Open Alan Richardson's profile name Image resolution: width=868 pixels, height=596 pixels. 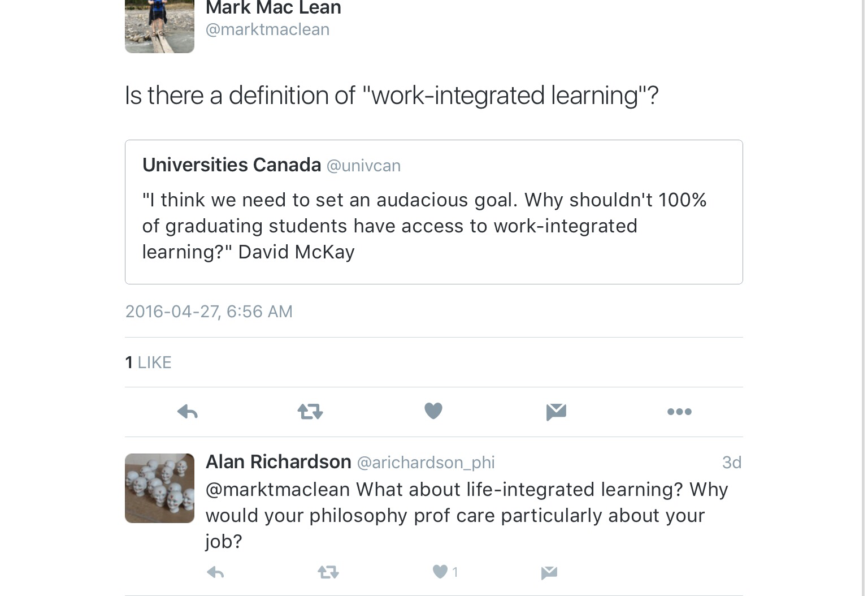click(278, 462)
